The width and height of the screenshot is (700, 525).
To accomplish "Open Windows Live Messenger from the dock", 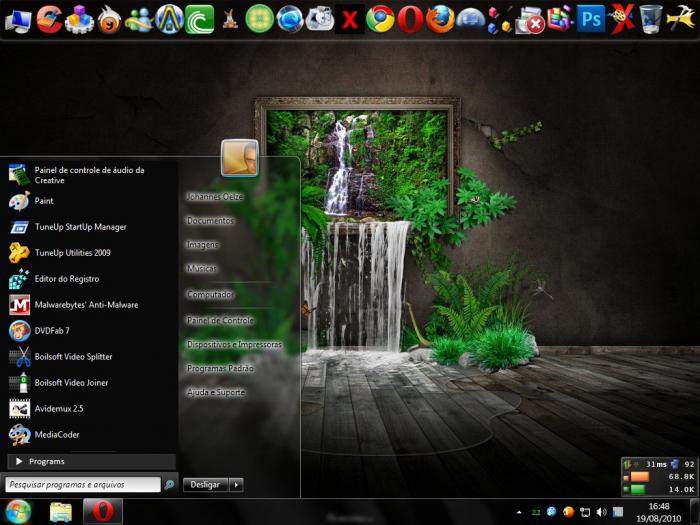I will tap(139, 20).
